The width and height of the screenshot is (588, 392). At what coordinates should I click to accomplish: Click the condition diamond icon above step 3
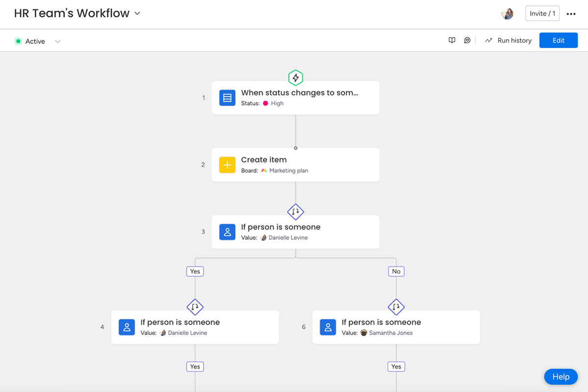(x=295, y=212)
